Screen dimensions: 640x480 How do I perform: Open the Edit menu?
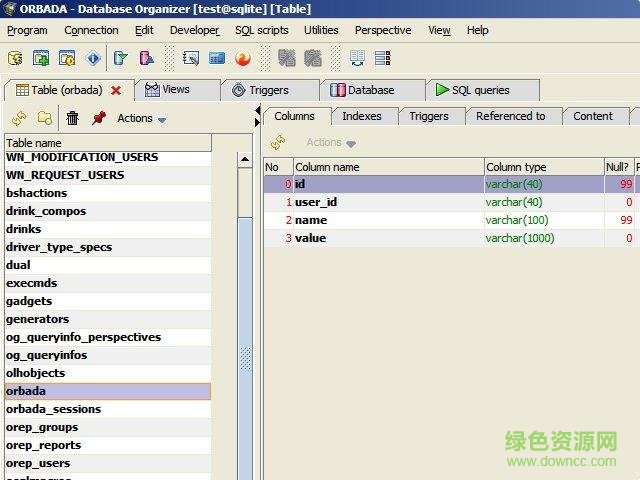pos(144,31)
